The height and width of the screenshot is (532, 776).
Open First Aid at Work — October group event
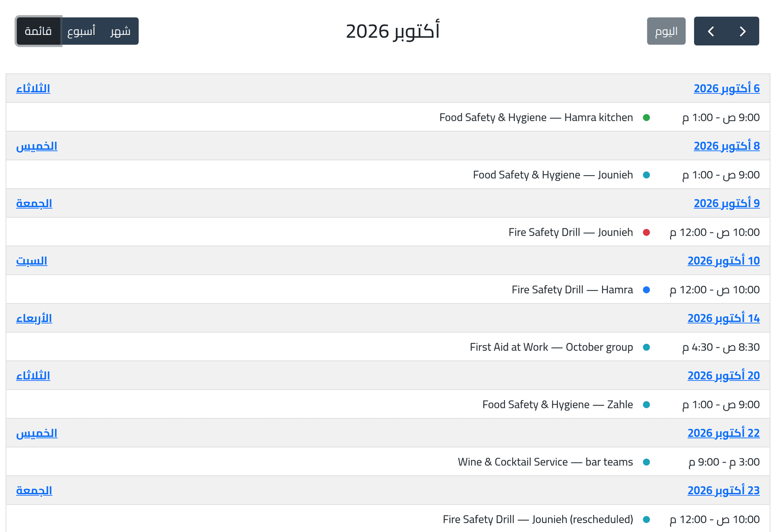tap(551, 347)
